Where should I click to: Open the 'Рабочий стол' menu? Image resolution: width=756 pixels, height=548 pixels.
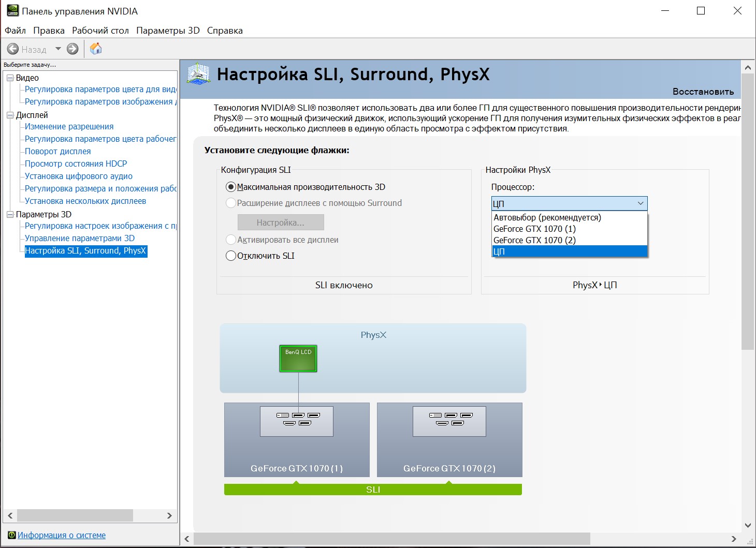point(100,31)
